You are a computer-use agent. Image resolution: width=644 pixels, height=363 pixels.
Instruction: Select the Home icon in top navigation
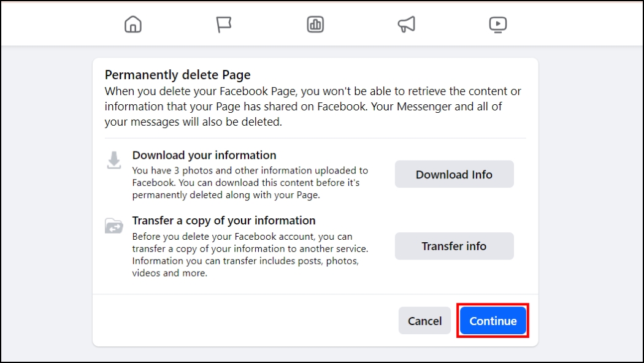[x=132, y=24]
